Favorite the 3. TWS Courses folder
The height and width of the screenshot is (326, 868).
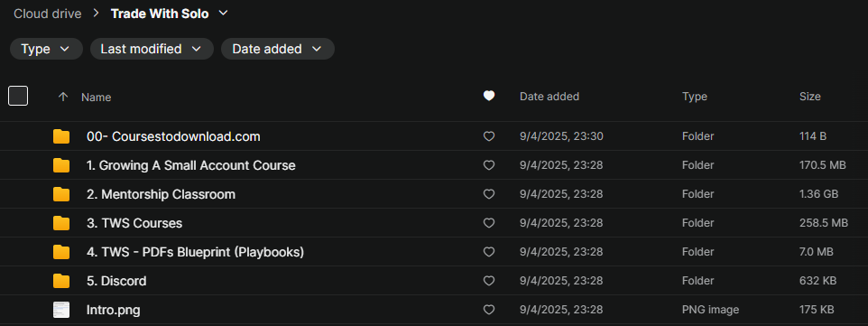tap(489, 223)
